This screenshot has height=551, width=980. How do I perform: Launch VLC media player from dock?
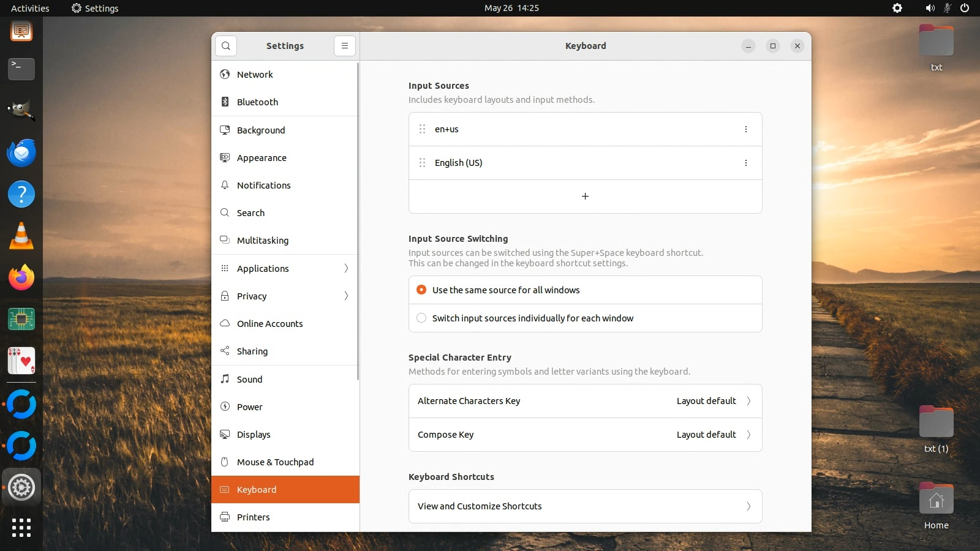(21, 236)
